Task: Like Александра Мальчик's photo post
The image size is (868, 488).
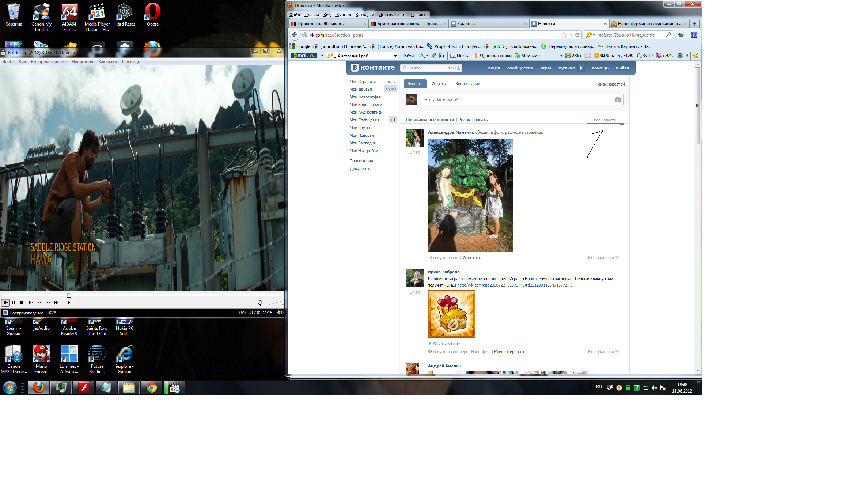Action: (603, 258)
